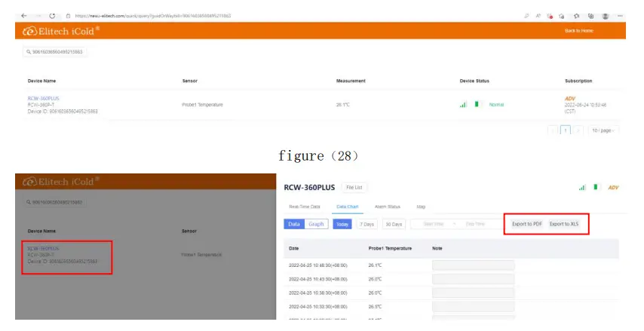This screenshot has height=331, width=644.
Task: Select the 30 Days range button
Action: (x=394, y=224)
